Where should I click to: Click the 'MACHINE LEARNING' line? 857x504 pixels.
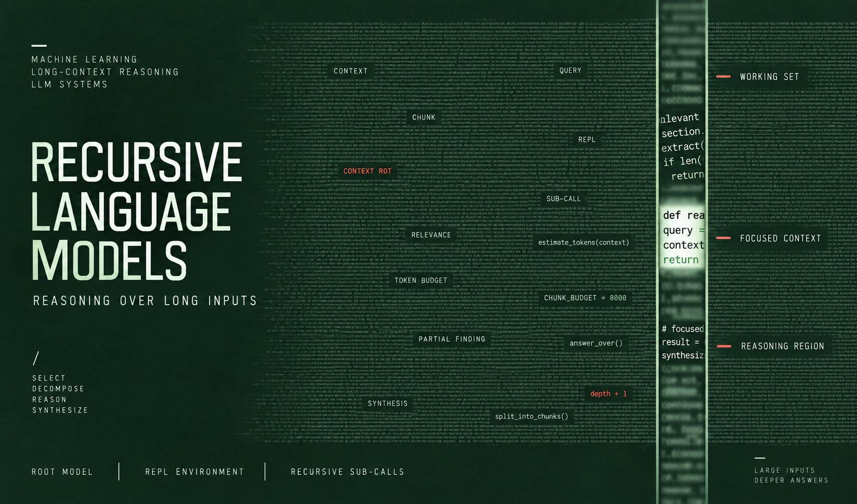click(84, 60)
